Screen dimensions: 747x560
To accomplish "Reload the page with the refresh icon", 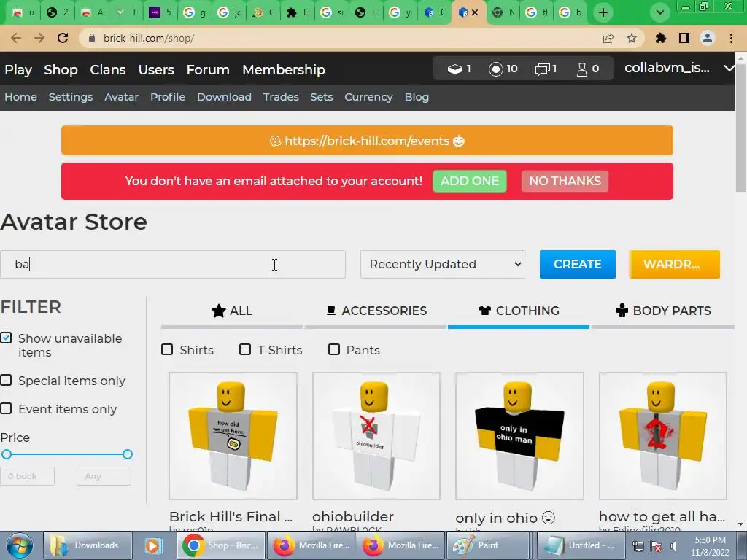I will [63, 38].
